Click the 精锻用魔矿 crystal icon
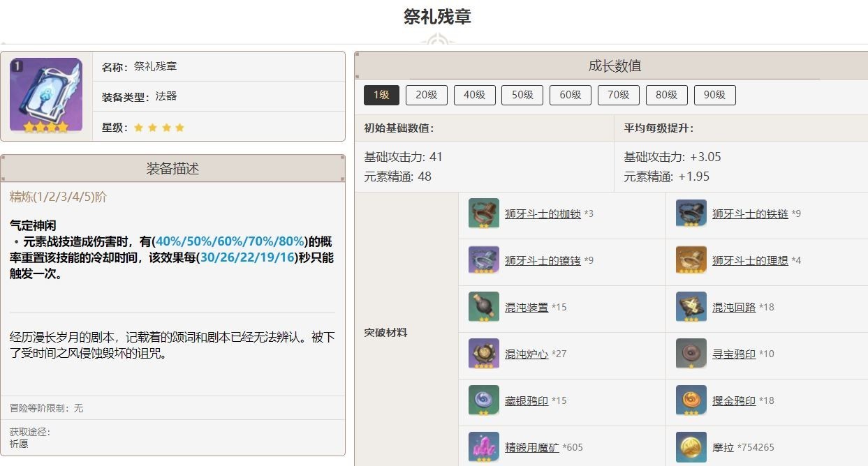Image resolution: width=868 pixels, height=466 pixels. click(x=484, y=447)
